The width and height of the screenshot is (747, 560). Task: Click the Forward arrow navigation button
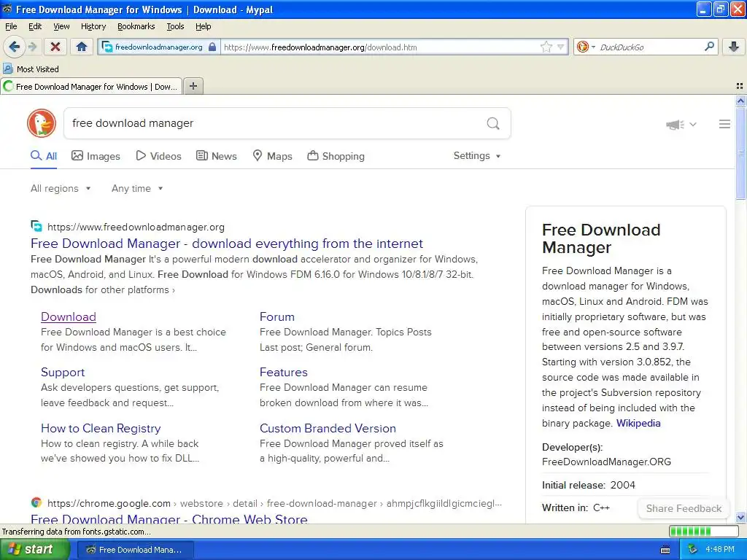pos(32,47)
